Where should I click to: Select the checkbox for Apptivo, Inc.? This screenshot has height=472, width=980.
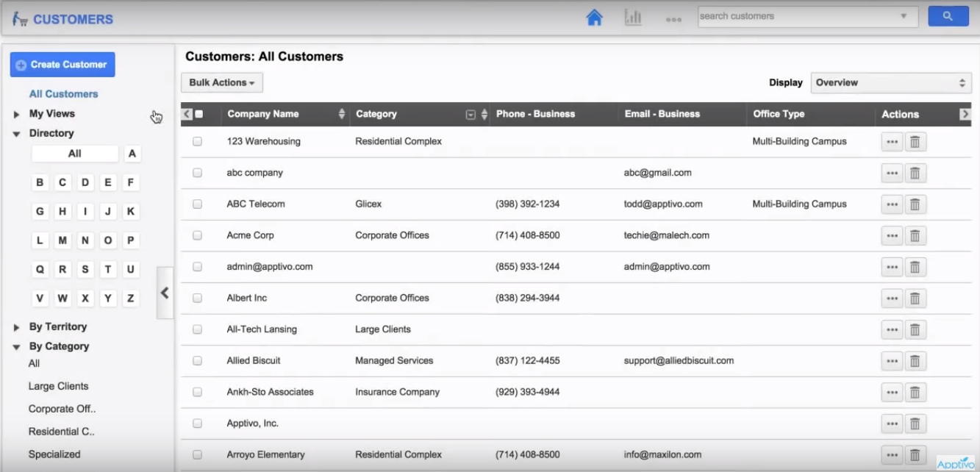tap(197, 423)
